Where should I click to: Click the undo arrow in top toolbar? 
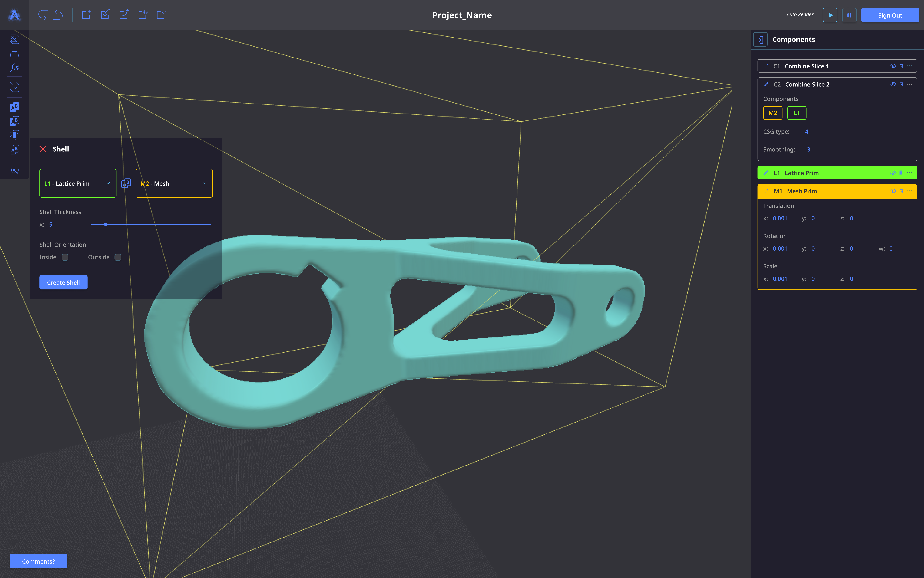click(x=58, y=15)
